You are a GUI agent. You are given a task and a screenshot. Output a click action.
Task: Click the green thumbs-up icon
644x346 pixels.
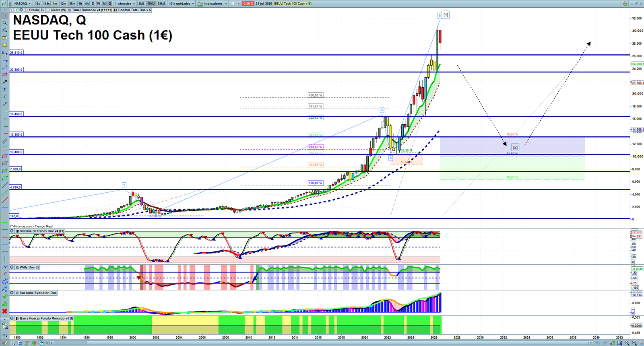[x=4, y=304]
